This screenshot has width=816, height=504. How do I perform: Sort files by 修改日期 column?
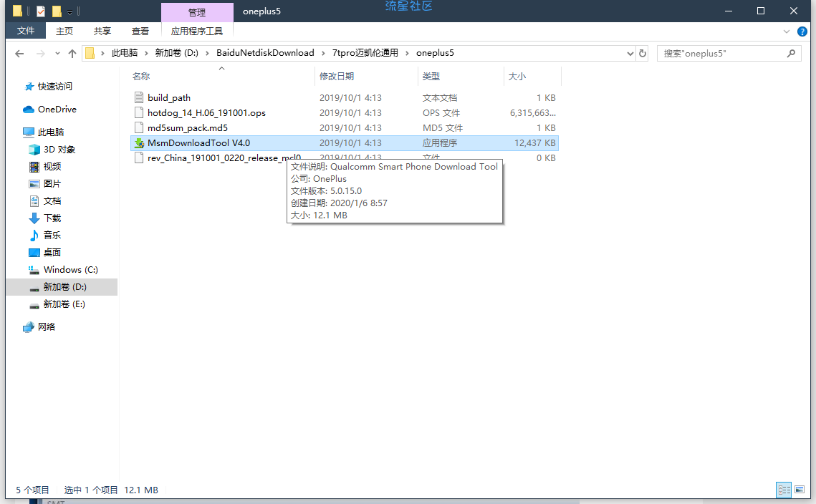(x=336, y=77)
